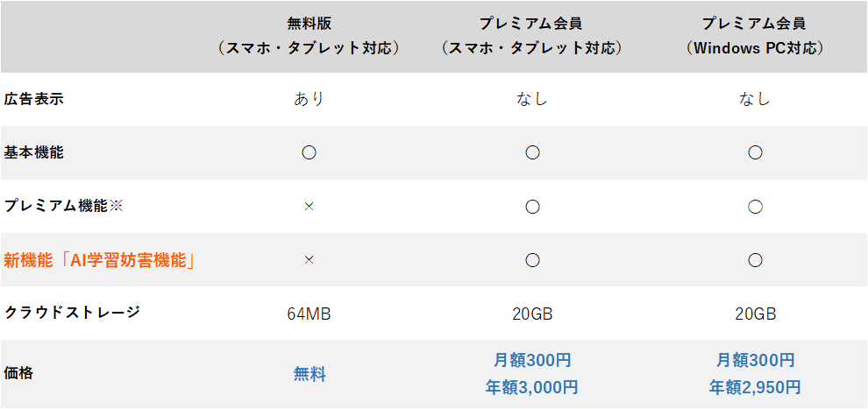
Task: Click the あり value in the 広告表示 row
Action: [309, 99]
